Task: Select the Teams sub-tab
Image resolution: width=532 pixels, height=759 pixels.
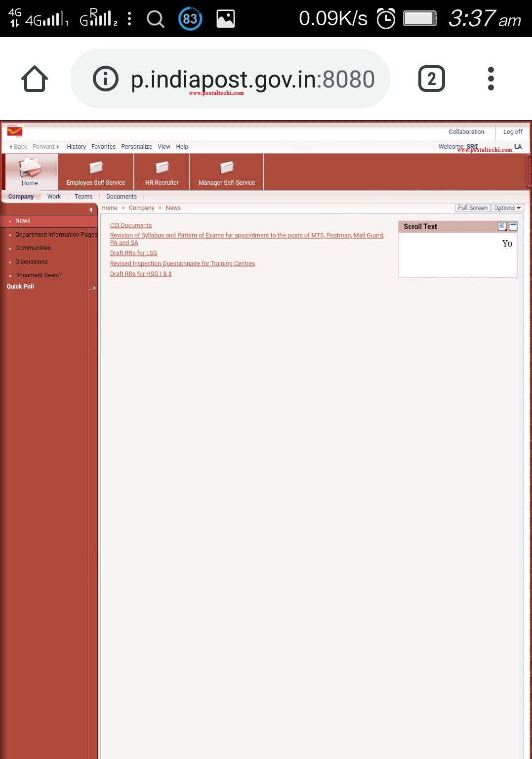Action: (83, 197)
